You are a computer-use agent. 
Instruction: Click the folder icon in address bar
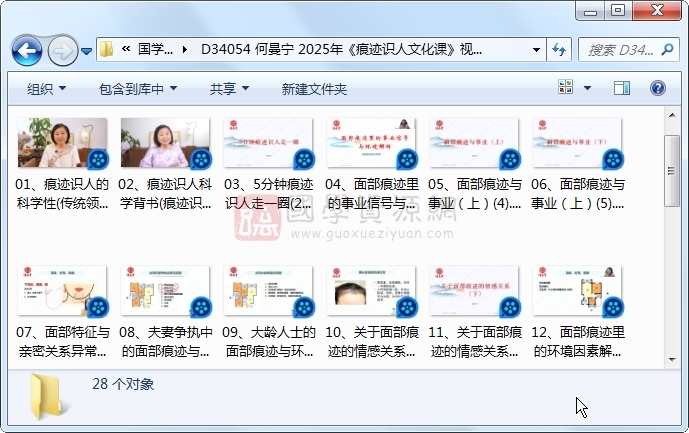106,49
